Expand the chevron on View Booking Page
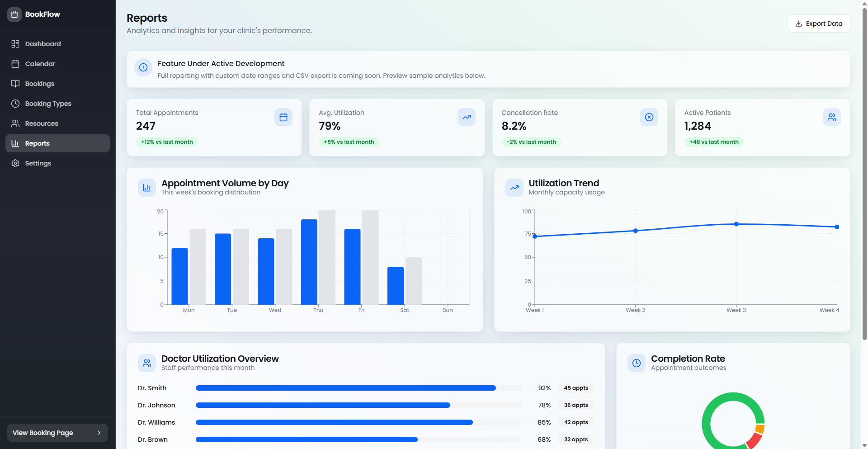The height and width of the screenshot is (449, 868). [99, 433]
